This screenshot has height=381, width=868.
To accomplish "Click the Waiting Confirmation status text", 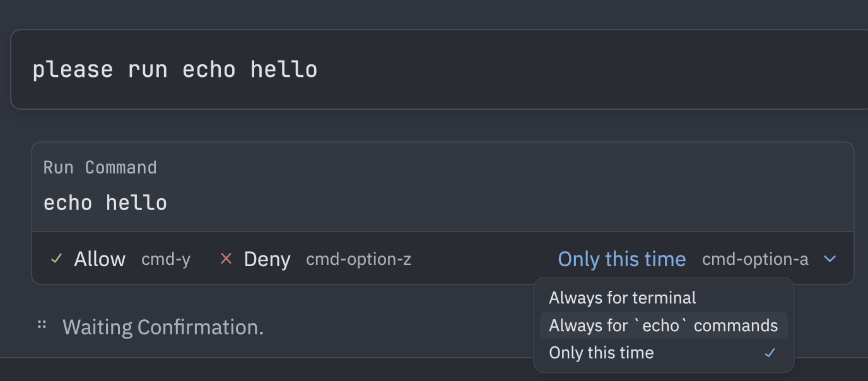I will 162,326.
